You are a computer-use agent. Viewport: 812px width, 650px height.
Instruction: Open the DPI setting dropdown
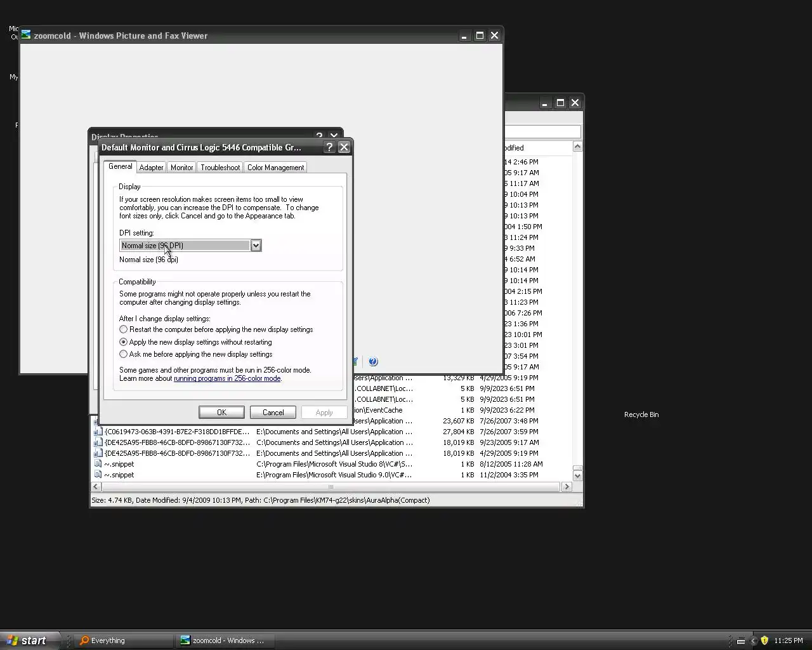(x=256, y=246)
